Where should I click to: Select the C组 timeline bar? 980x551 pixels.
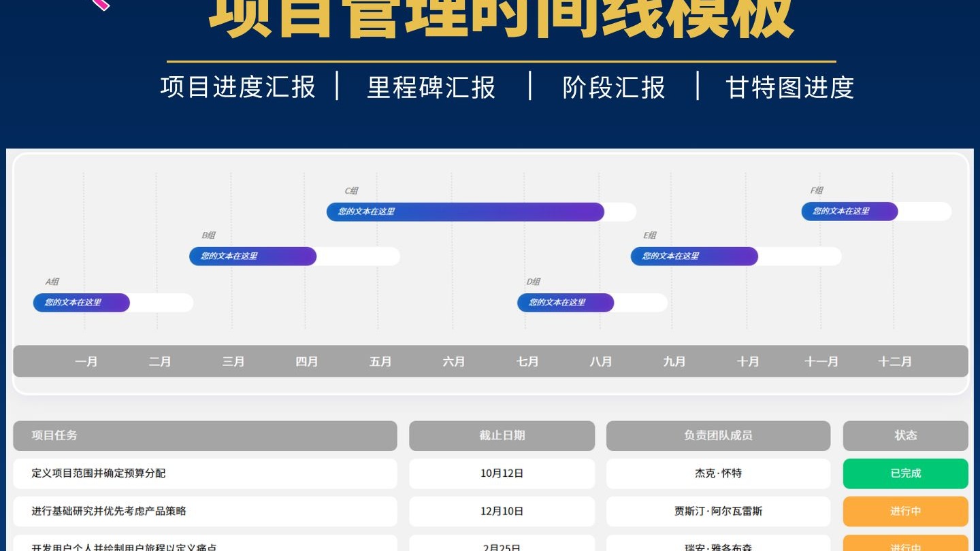click(x=465, y=212)
